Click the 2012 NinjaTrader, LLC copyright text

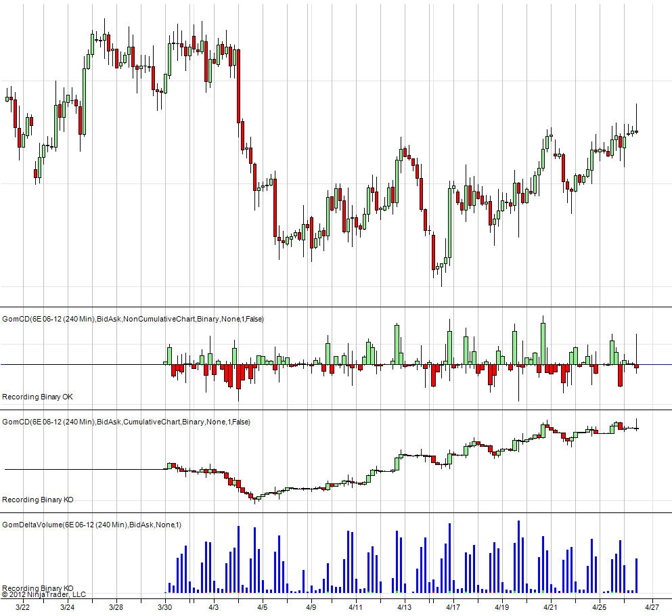tap(44, 594)
